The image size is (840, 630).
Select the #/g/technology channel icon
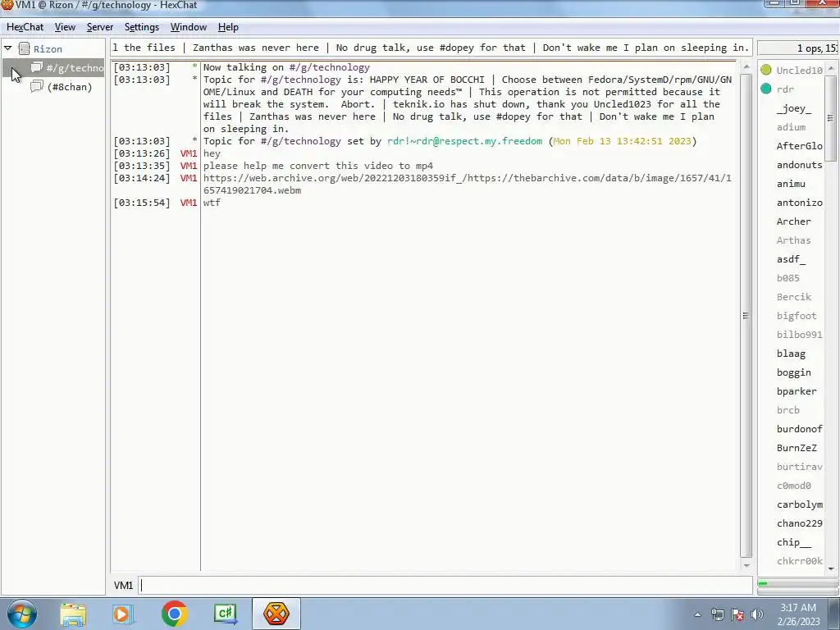point(36,67)
